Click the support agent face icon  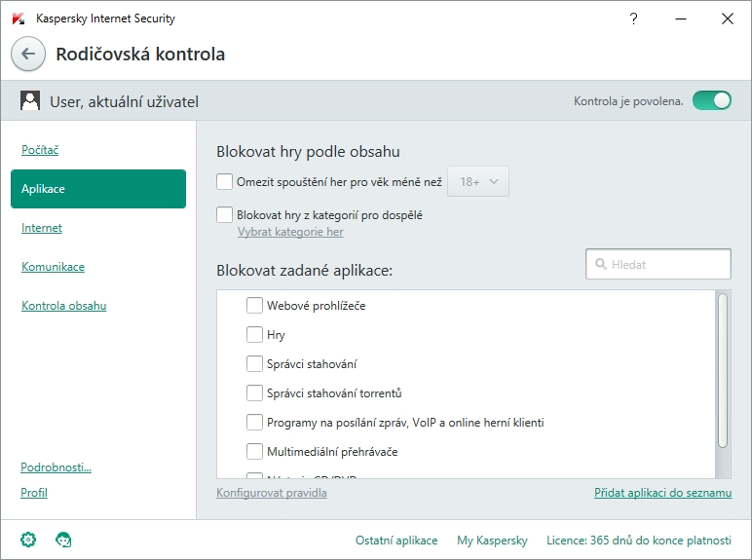coord(63,540)
